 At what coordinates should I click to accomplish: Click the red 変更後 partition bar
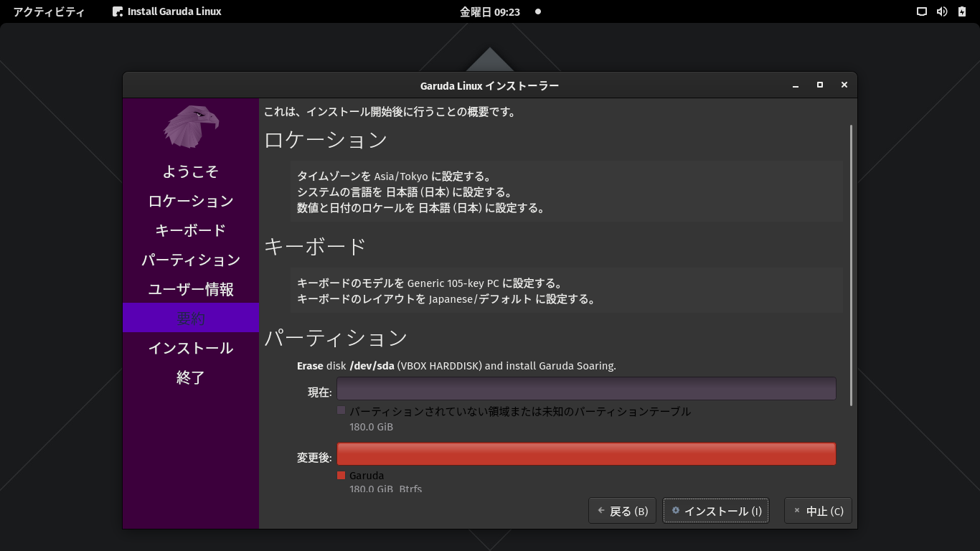(x=586, y=454)
